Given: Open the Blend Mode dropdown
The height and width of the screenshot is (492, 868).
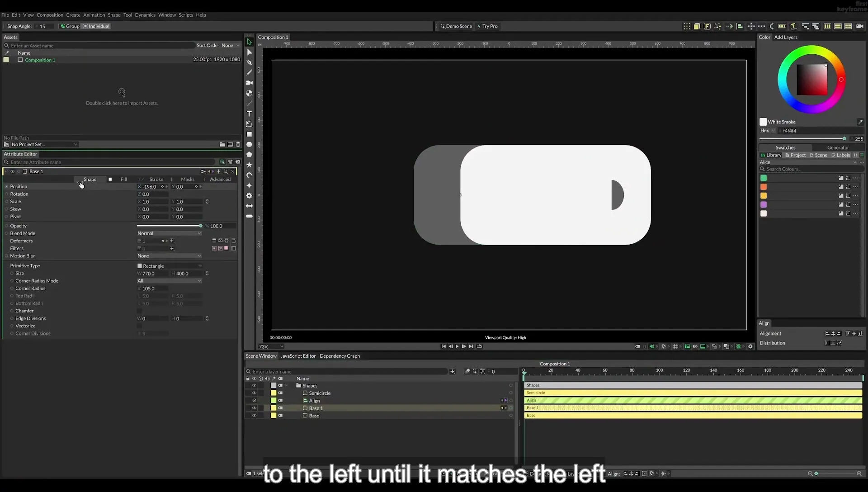Looking at the screenshot, I should [169, 233].
